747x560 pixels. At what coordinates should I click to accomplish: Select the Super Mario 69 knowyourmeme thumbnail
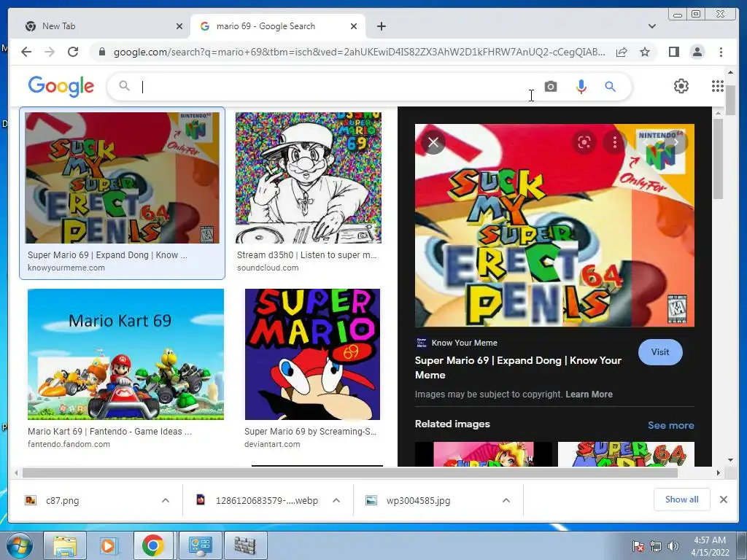click(x=123, y=178)
